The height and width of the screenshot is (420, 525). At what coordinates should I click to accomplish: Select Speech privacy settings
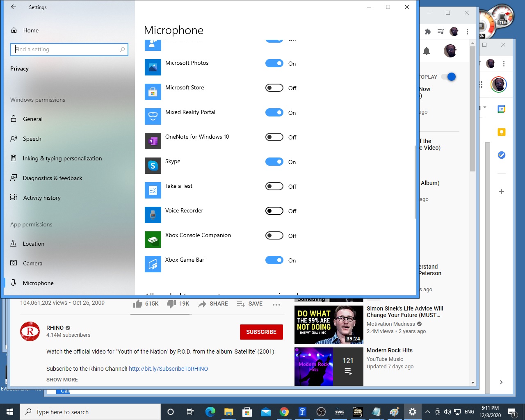(69, 139)
